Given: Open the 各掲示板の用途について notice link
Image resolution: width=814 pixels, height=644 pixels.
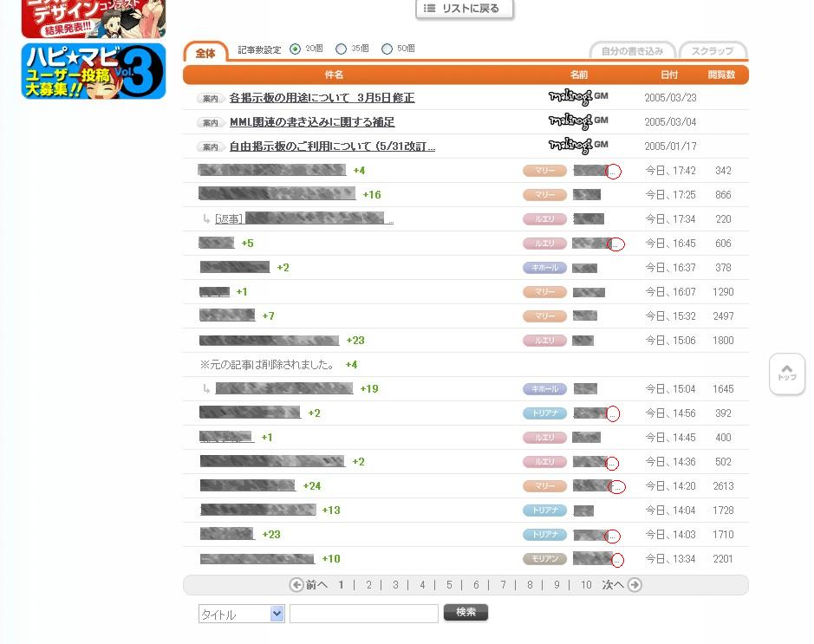Looking at the screenshot, I should click(x=322, y=98).
